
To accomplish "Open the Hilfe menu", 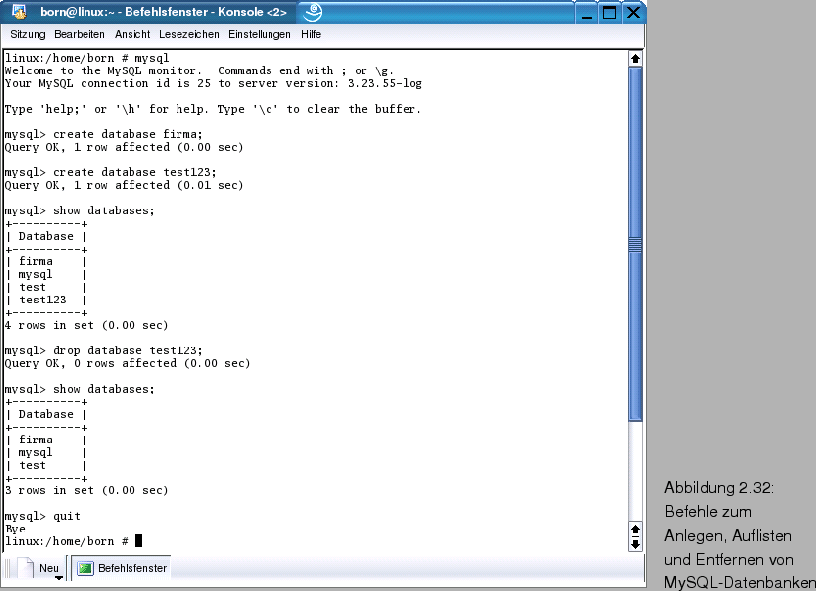I will (310, 33).
